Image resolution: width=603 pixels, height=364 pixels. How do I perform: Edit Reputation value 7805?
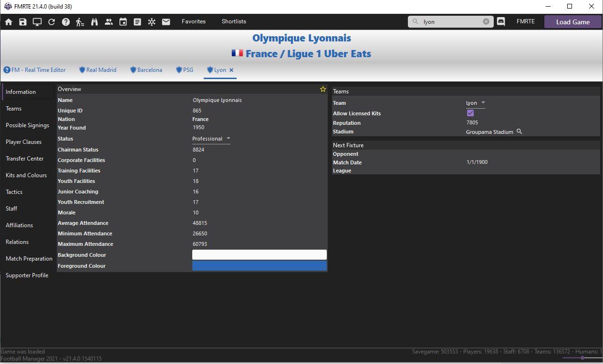(472, 122)
